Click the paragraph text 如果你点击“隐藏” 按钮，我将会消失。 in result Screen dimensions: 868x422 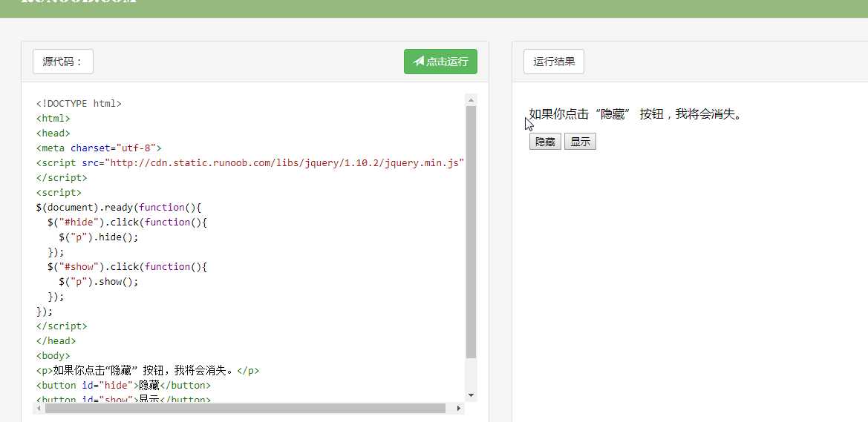click(x=635, y=114)
